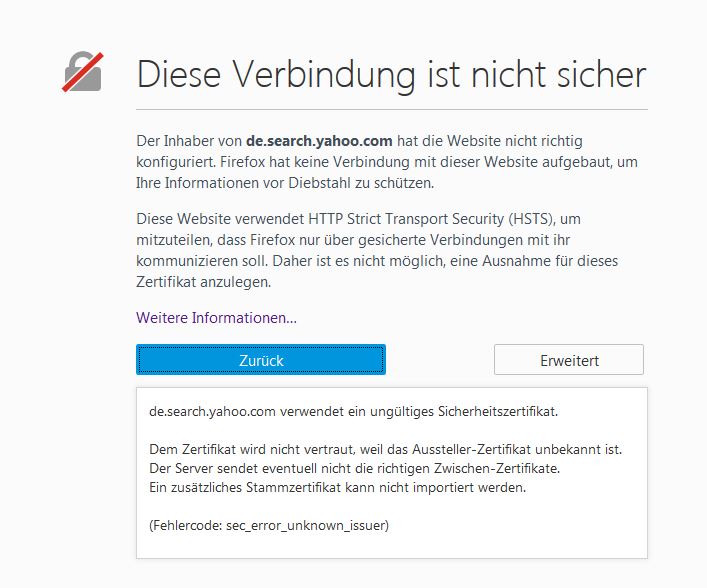This screenshot has height=588, width=707.
Task: Click the heading 'Diese Verbindung ist nicht sicher'
Action: click(391, 74)
